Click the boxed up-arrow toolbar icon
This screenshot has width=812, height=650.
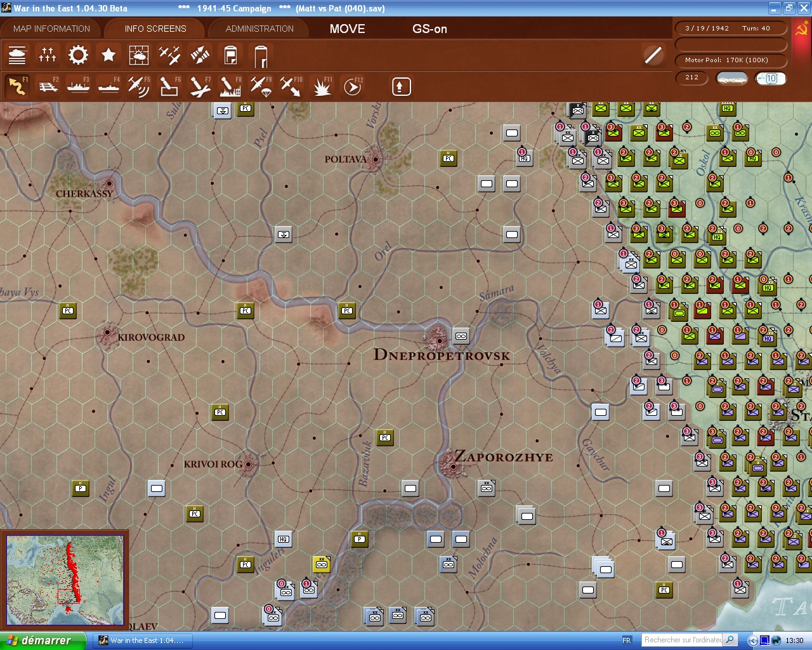pyautogui.click(x=401, y=86)
